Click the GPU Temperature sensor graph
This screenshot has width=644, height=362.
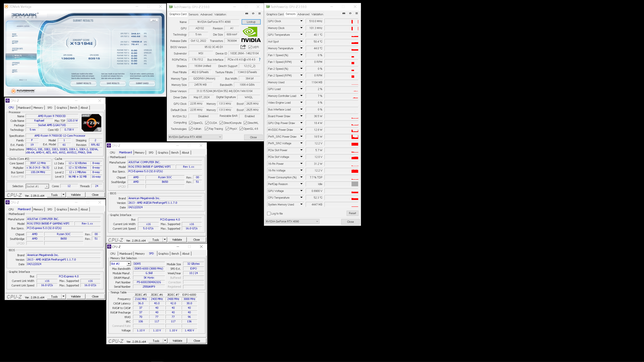(x=341, y=35)
